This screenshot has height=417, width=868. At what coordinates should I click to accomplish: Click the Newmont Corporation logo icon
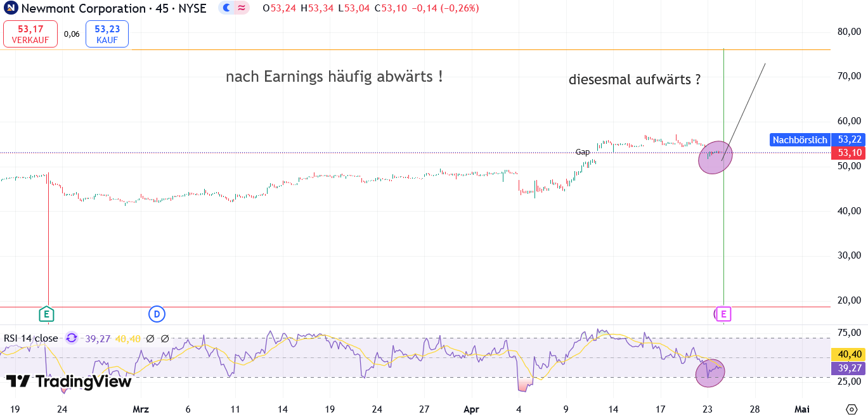coord(11,8)
